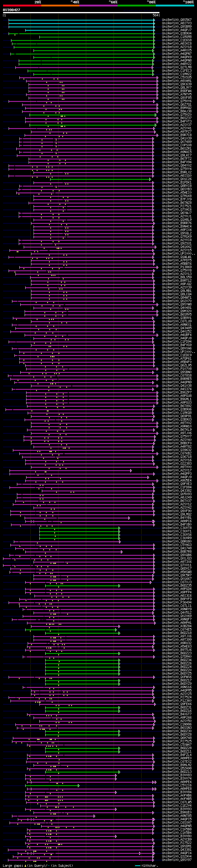Open hit UniRef100_A4QPJ7

point(177,30)
